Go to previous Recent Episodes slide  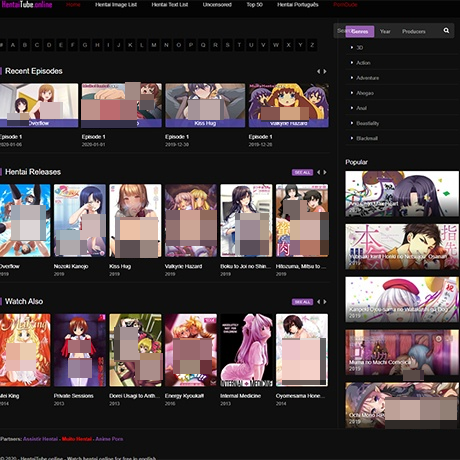pos(318,71)
